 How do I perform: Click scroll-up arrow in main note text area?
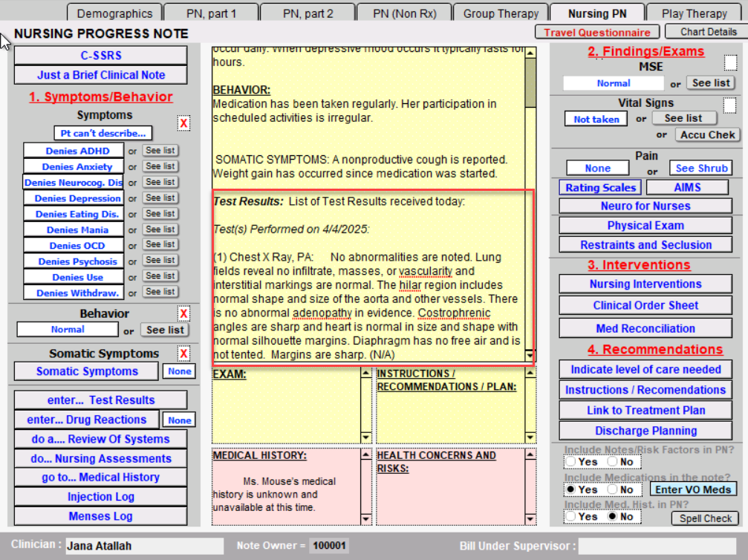tap(530, 52)
